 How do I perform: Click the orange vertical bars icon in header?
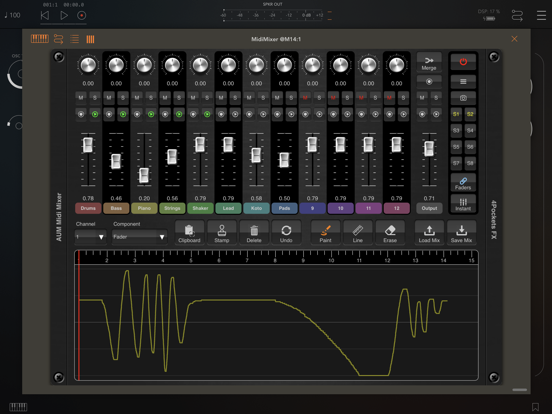point(90,39)
